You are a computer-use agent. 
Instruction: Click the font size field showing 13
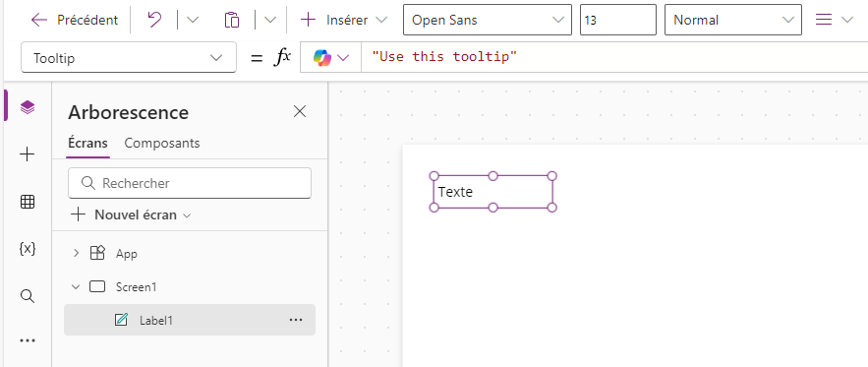[x=617, y=20]
